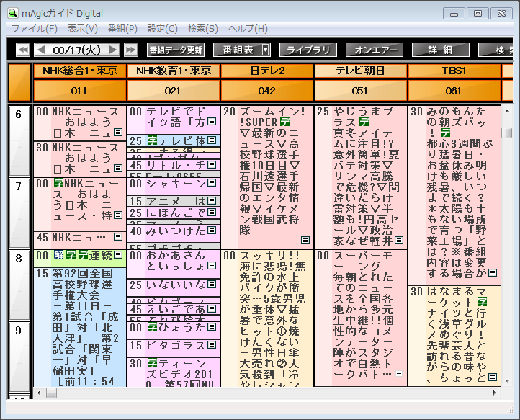The width and height of the screenshot is (520, 420).
Task: Open detail icon on ズームイン program
Action: 305,240
